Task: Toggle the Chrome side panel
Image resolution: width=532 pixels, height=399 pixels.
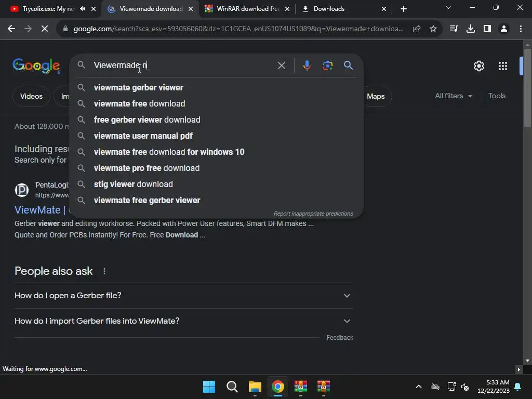Action: pos(487,29)
